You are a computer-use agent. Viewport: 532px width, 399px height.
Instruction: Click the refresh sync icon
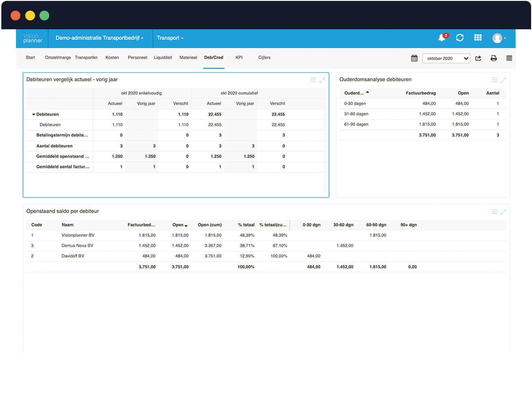click(x=460, y=38)
